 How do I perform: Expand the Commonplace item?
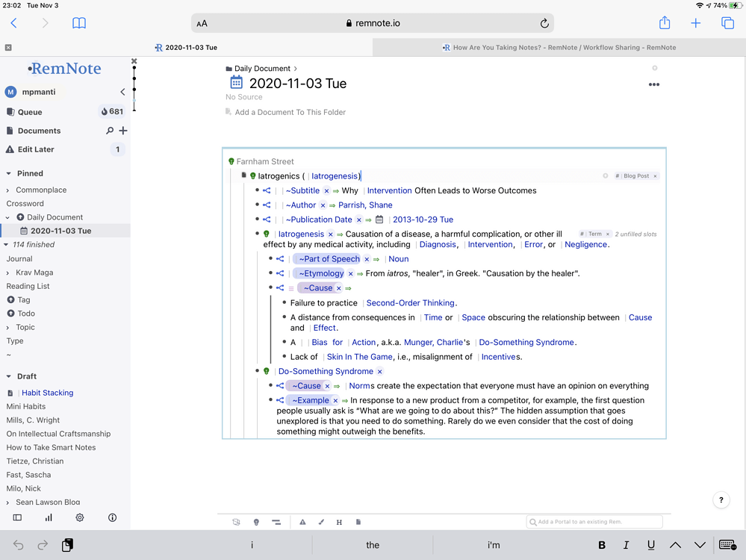7,190
